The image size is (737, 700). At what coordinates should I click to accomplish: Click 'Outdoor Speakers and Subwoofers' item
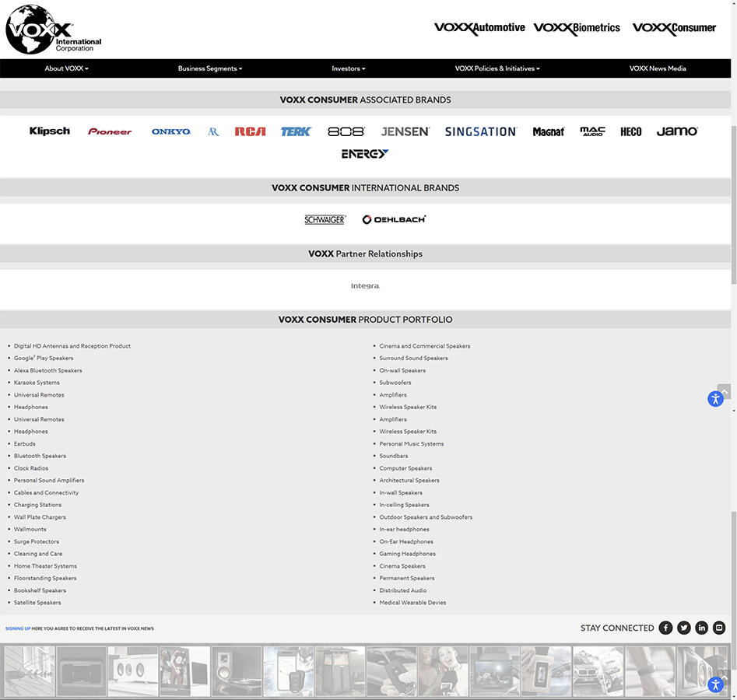click(x=426, y=516)
